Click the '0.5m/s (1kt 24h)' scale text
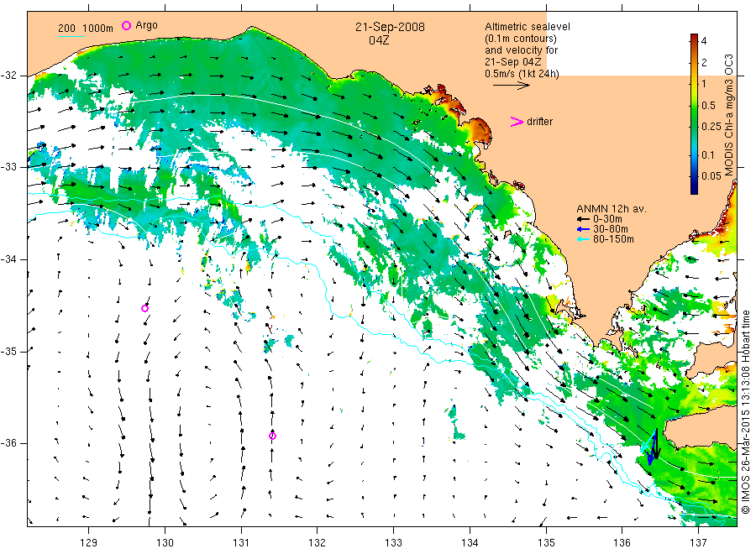756x554 pixels. pyautogui.click(x=522, y=74)
